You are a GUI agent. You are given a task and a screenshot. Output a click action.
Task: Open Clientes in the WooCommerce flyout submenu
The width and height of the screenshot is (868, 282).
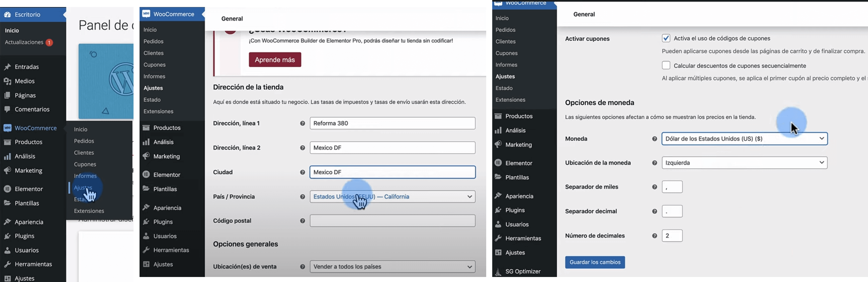point(84,152)
